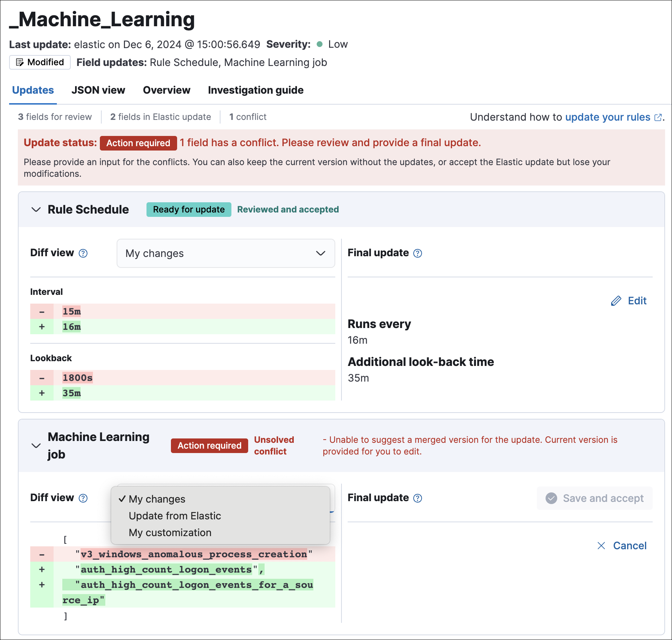Click the removed 15m interval line
The image size is (672, 640).
tap(183, 311)
